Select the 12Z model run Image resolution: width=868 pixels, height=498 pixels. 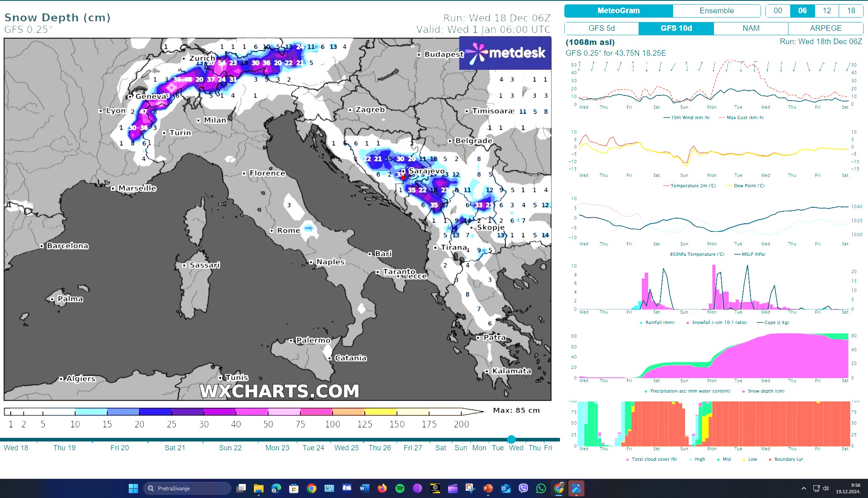pyautogui.click(x=827, y=11)
